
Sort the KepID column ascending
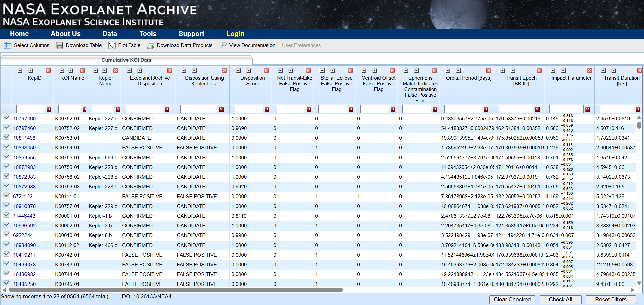point(20,71)
